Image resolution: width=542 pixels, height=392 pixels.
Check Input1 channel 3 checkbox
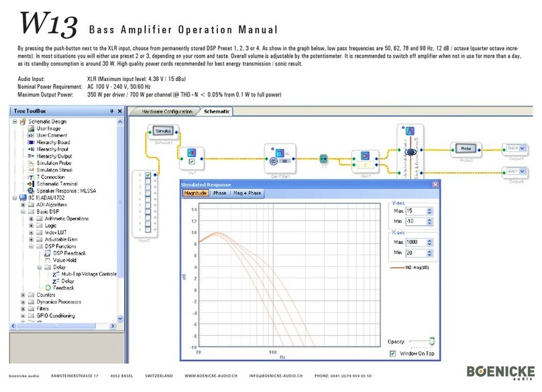pos(148,193)
